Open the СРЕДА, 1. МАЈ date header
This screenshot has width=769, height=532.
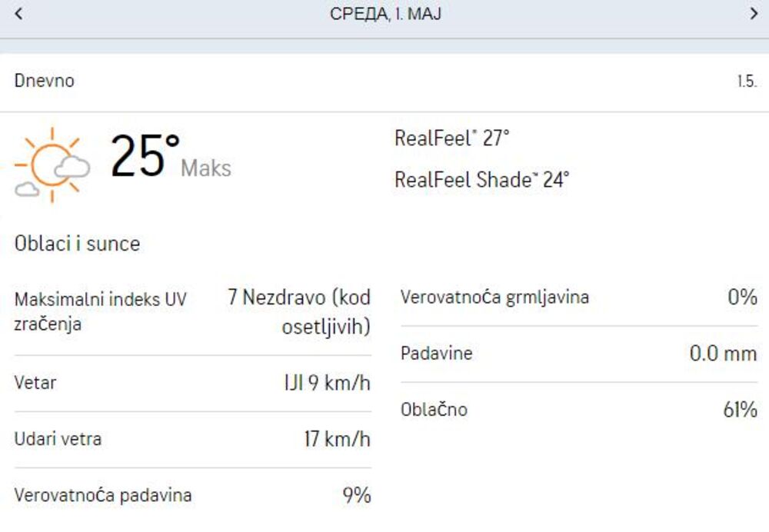(384, 13)
